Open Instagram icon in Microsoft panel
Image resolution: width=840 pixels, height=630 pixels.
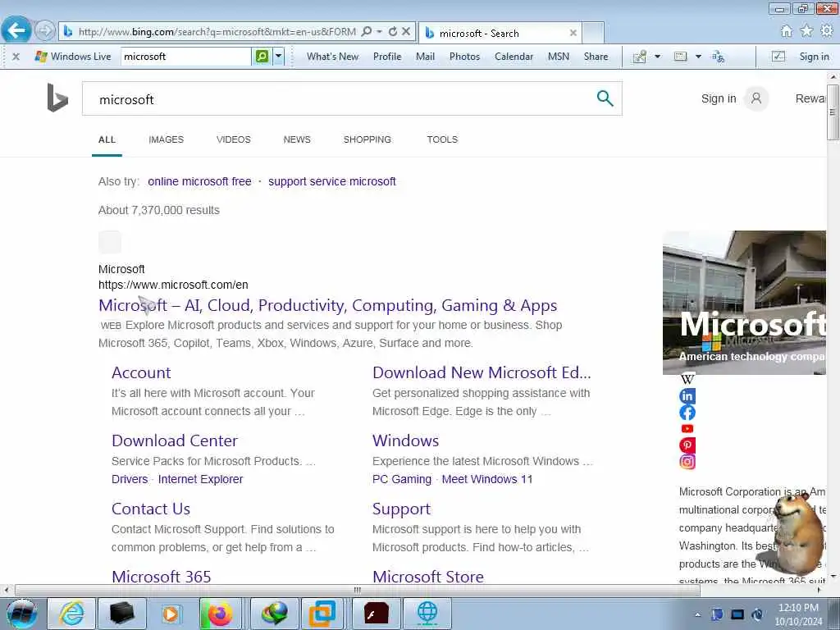(687, 462)
